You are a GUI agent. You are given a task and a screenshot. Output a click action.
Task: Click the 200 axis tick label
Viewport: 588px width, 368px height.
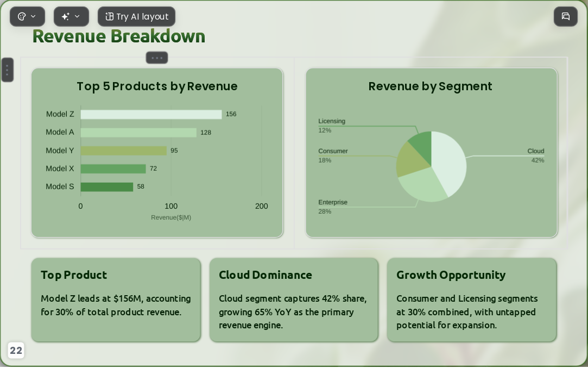[261, 206]
